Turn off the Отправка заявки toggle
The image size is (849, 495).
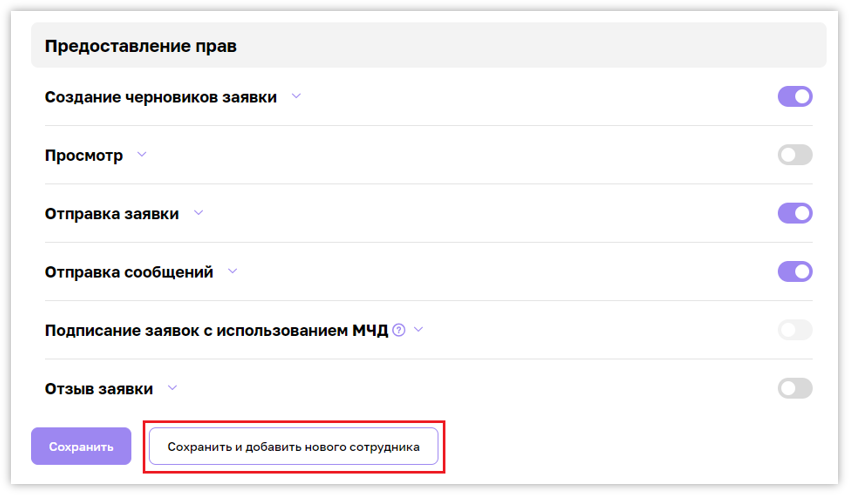[795, 213]
